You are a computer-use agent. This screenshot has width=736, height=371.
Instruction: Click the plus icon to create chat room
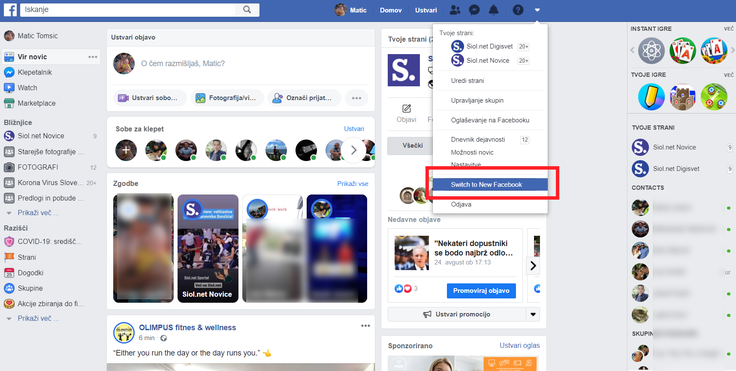126,150
